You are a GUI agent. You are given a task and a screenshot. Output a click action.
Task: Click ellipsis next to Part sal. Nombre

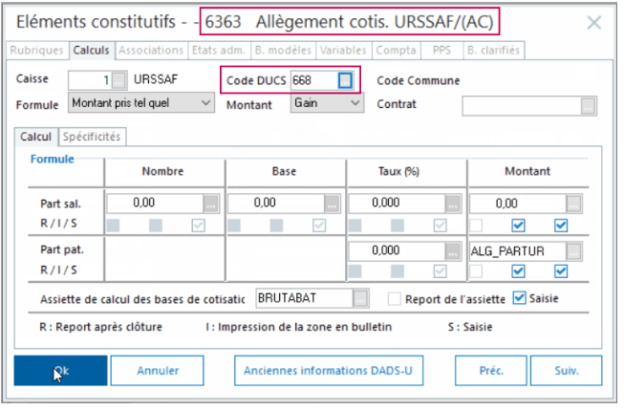pyautogui.click(x=211, y=204)
